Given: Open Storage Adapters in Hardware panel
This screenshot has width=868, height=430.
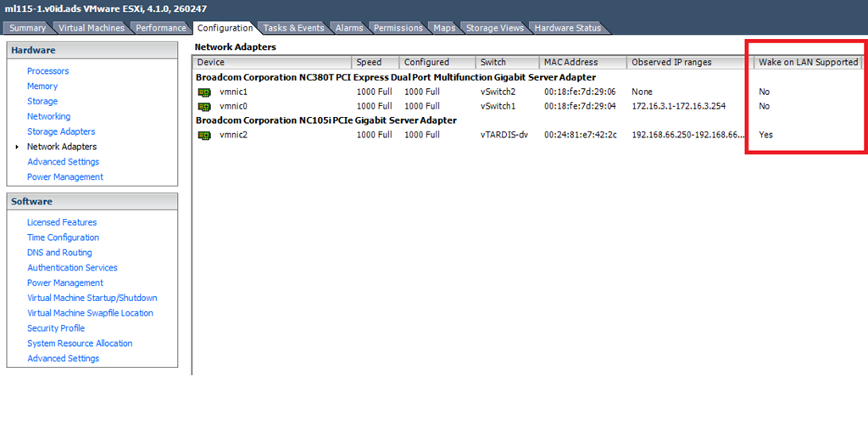Looking at the screenshot, I should pos(61,131).
